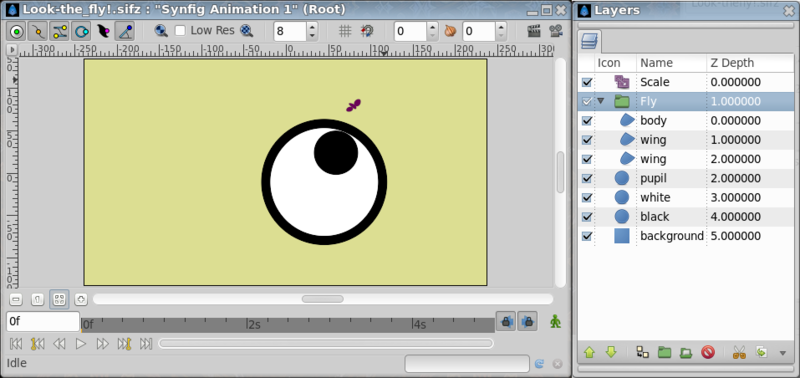Screen dimensions: 800x378
Task: Jump to previous keyframe
Action: pos(38,344)
